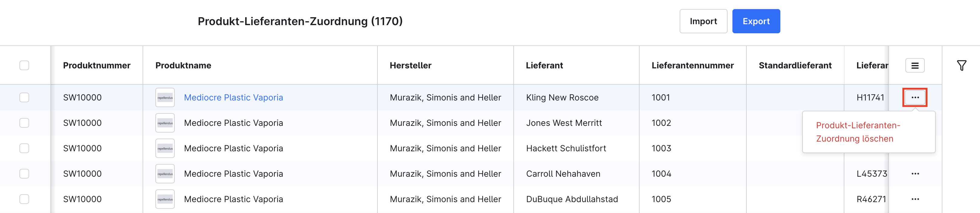Viewport: 980px width, 213px height.
Task: Sort by Produktnummer column header
Action: pyautogui.click(x=96, y=66)
